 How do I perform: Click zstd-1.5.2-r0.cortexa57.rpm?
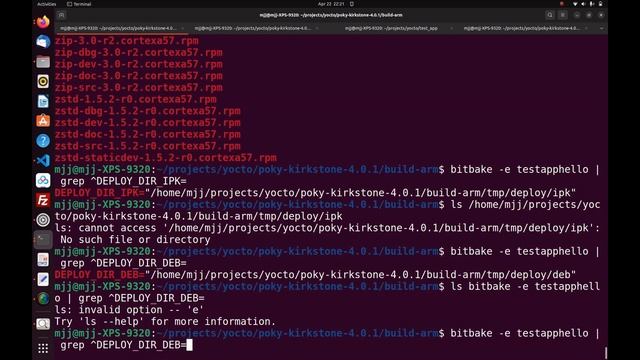click(x=136, y=99)
